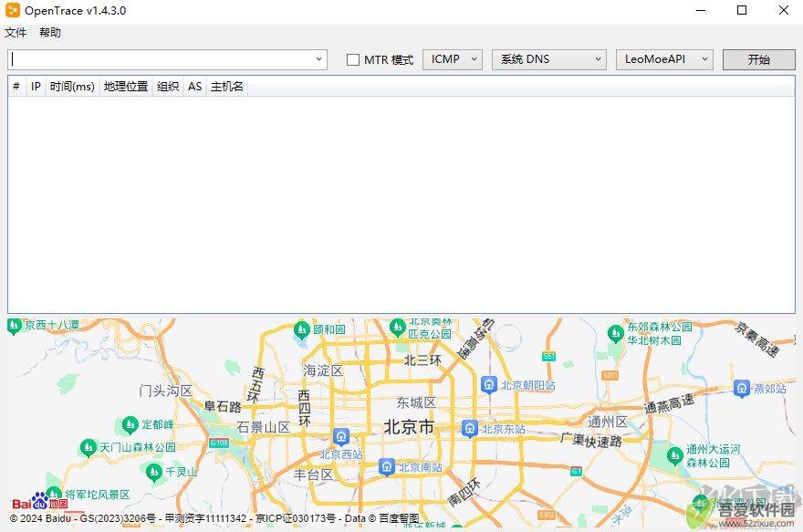Expand the host address history dropdown arrow
Screen dimensions: 803x532
[x=319, y=59]
